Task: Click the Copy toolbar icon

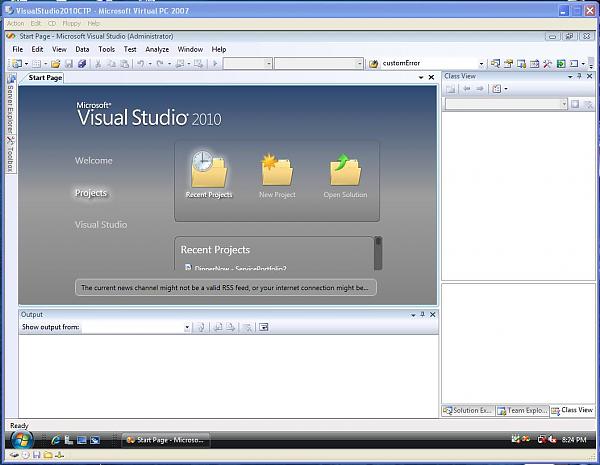Action: coord(111,64)
